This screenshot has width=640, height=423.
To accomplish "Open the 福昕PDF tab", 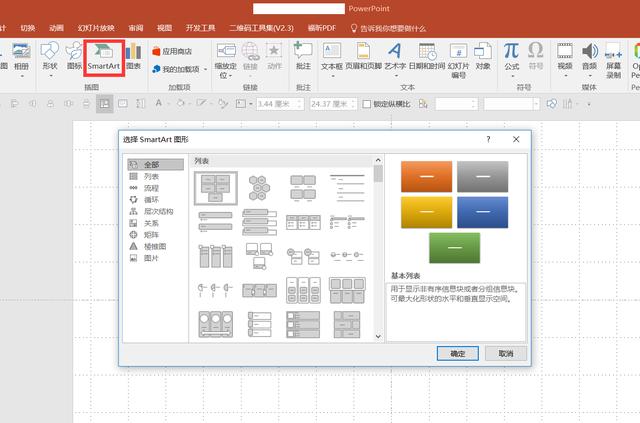I will click(x=322, y=28).
